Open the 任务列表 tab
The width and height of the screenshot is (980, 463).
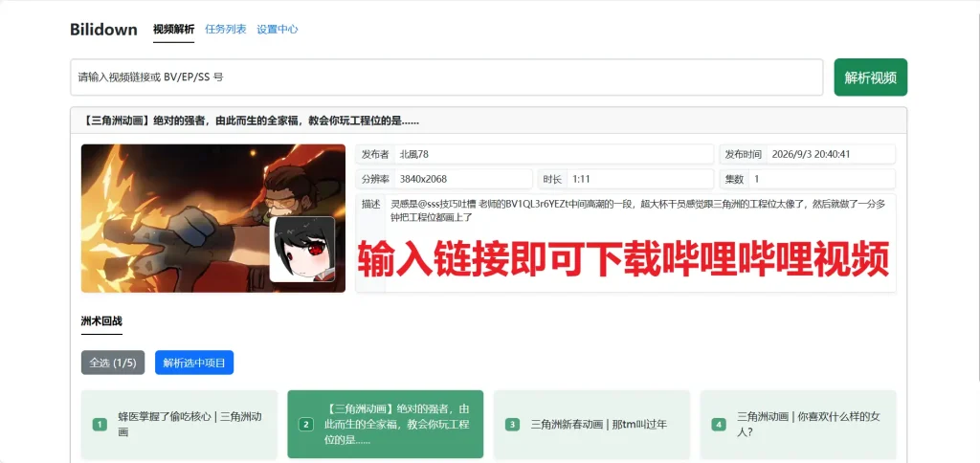coord(226,30)
